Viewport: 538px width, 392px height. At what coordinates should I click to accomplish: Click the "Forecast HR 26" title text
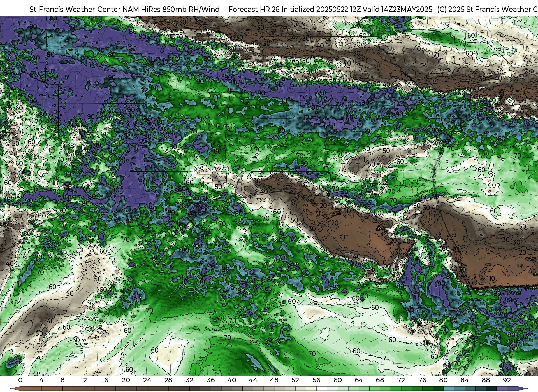coord(254,10)
